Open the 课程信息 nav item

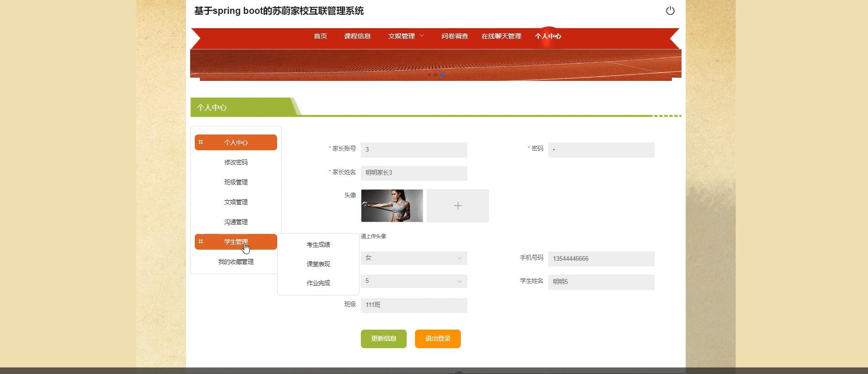(x=357, y=36)
